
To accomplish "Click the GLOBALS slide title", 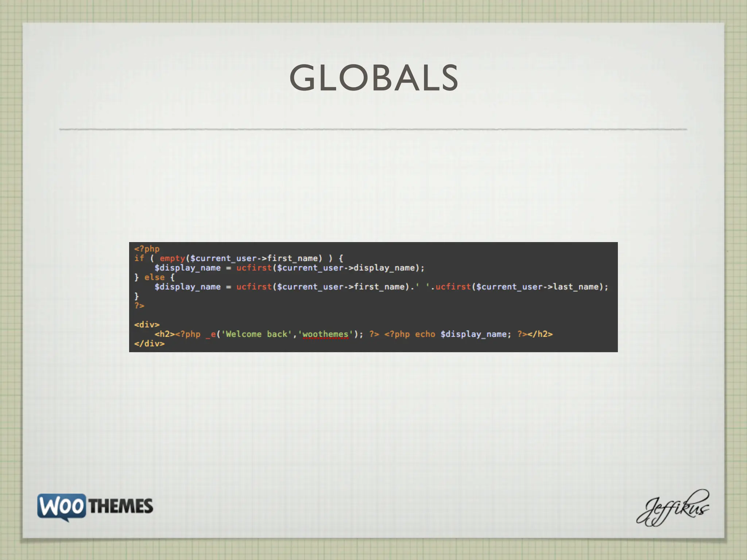I will click(374, 78).
